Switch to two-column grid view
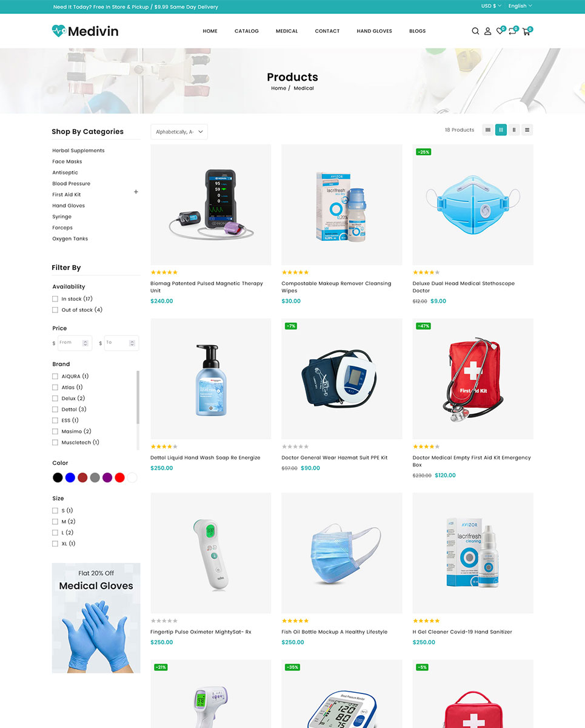This screenshot has width=585, height=728. tap(514, 130)
